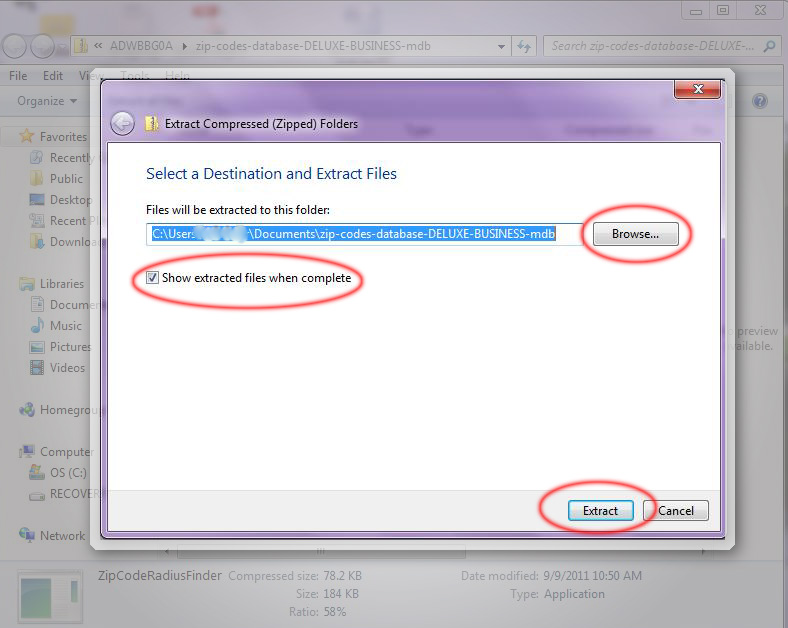
Task: Open the Videos library
Action: [x=67, y=368]
